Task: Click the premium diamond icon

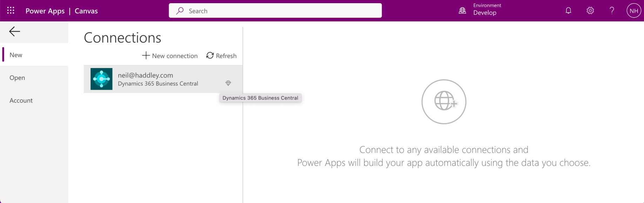Action: point(228,83)
